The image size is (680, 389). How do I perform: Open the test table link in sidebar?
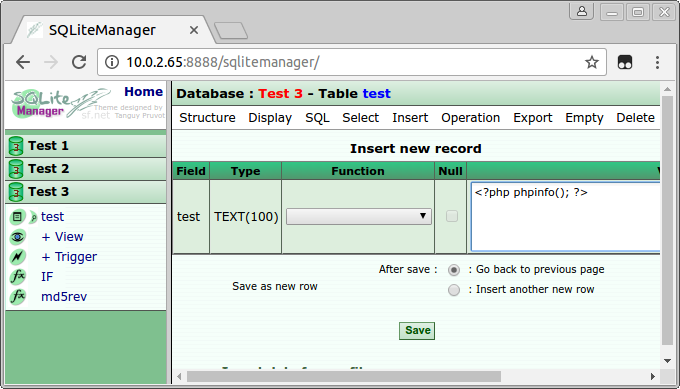(52, 216)
